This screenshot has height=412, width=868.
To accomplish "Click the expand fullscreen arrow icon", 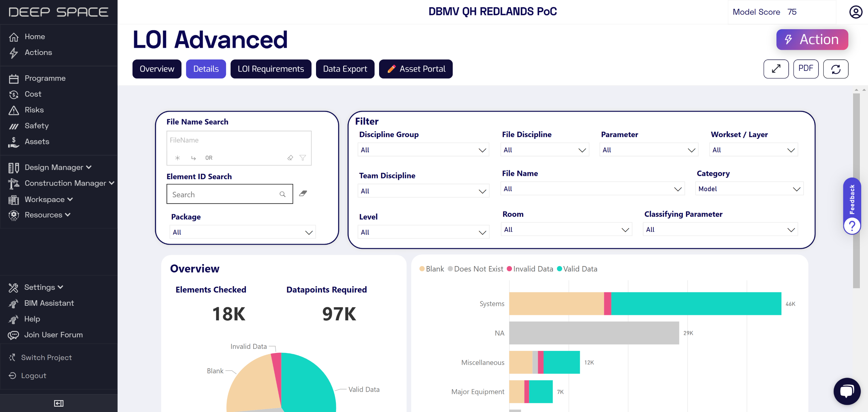I will (776, 69).
